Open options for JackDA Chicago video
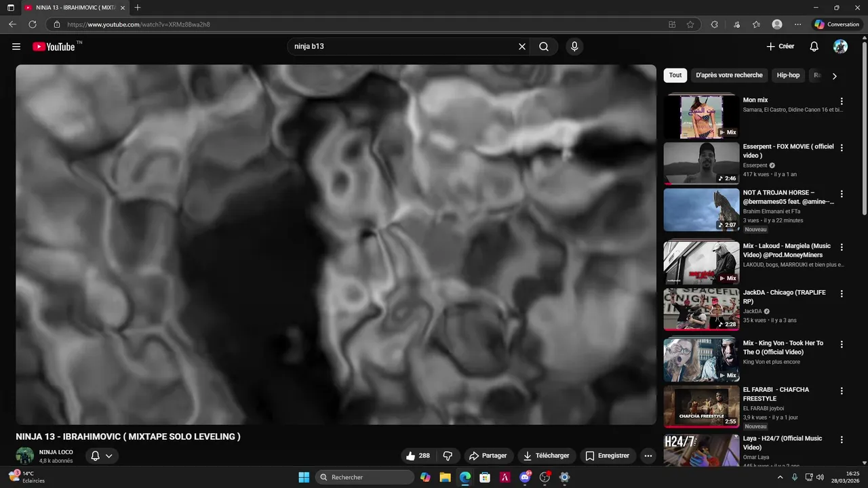The image size is (868, 488). [x=842, y=294]
